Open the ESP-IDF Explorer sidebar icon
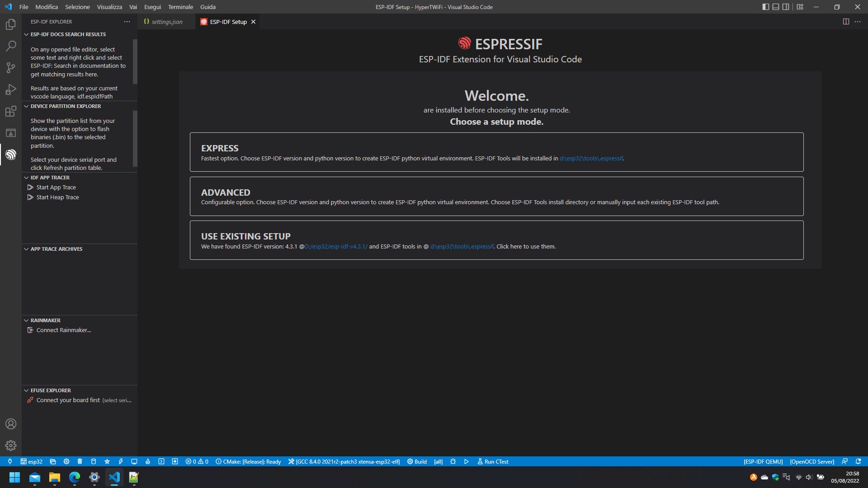This screenshot has height=488, width=868. tap(11, 155)
